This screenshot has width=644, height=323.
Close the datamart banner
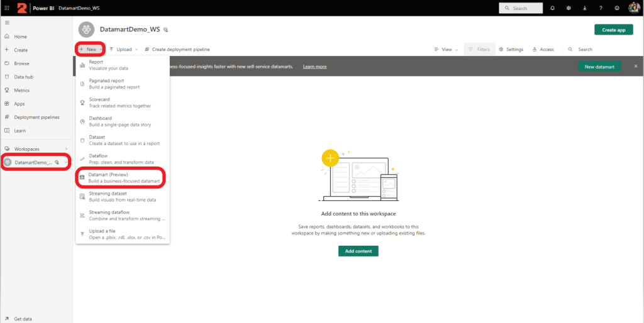pos(635,66)
